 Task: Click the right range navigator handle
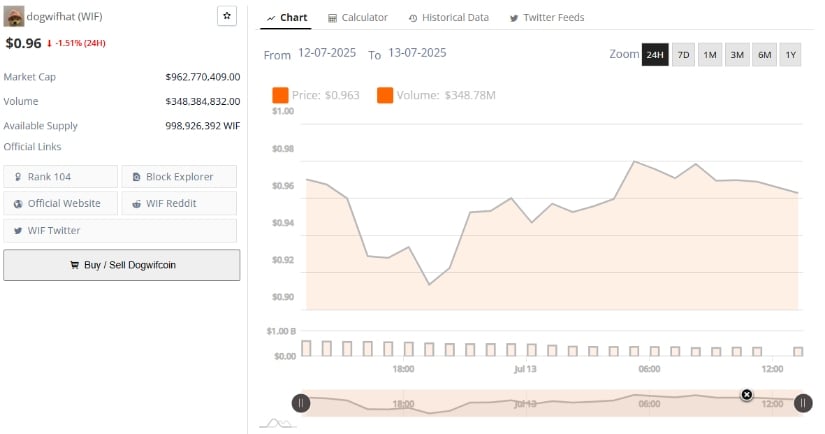(803, 403)
